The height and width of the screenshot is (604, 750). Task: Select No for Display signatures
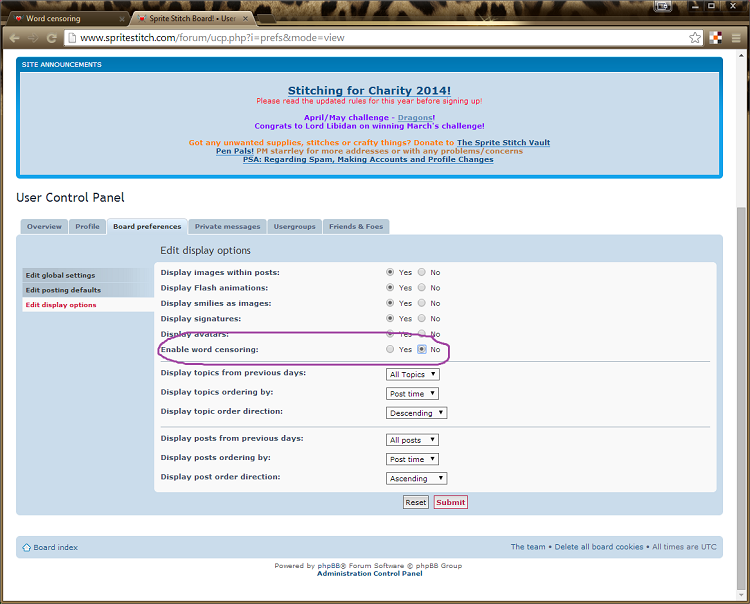coord(422,318)
